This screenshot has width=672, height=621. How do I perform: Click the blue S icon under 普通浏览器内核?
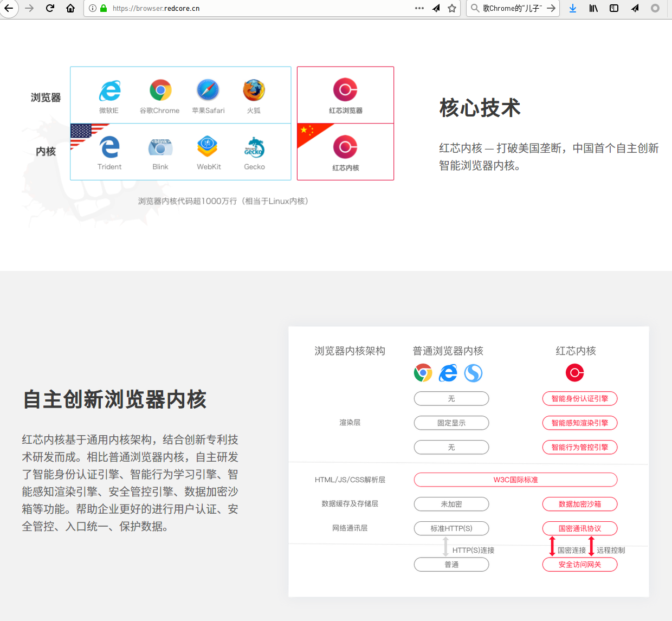point(473,373)
